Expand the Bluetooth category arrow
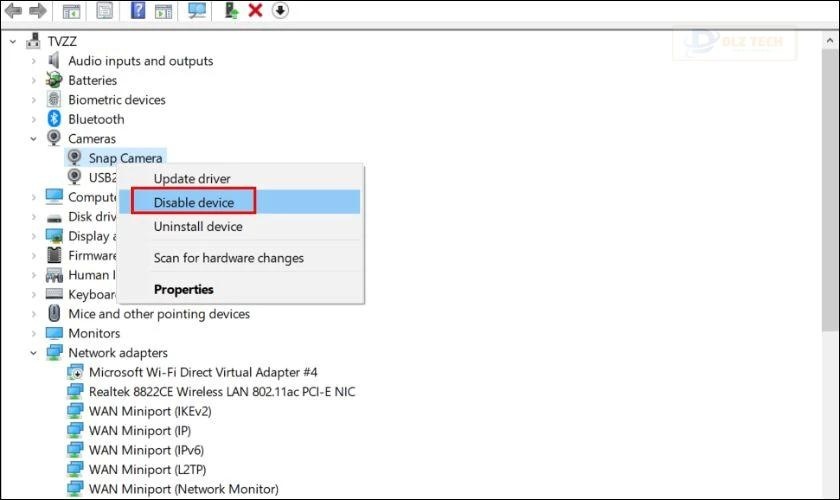The image size is (840, 500). pyautogui.click(x=34, y=120)
